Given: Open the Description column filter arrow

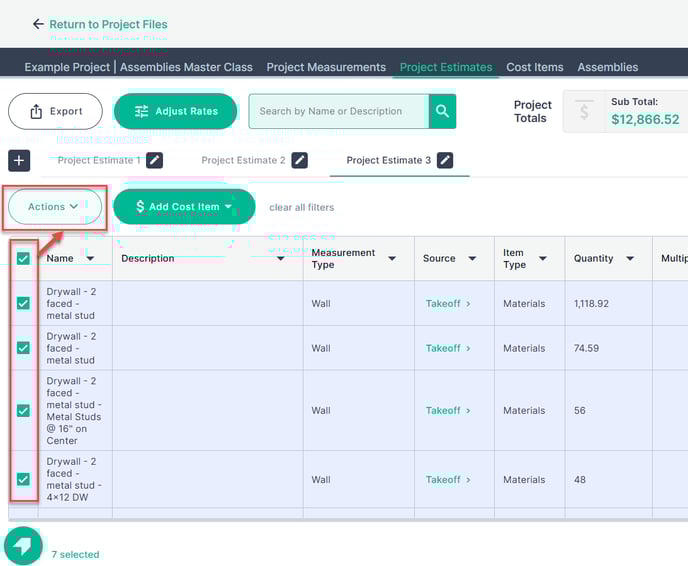Looking at the screenshot, I should coord(280,258).
